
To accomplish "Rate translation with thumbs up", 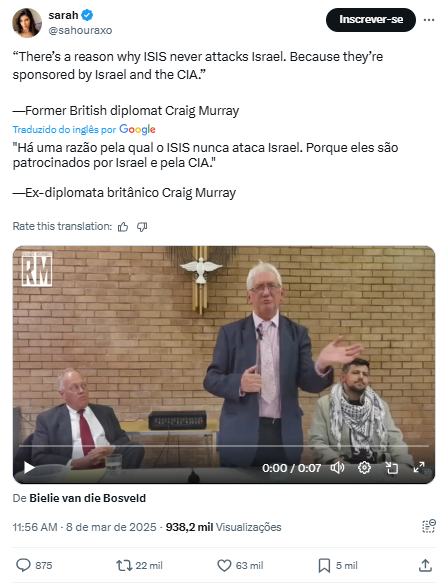I will (123, 226).
